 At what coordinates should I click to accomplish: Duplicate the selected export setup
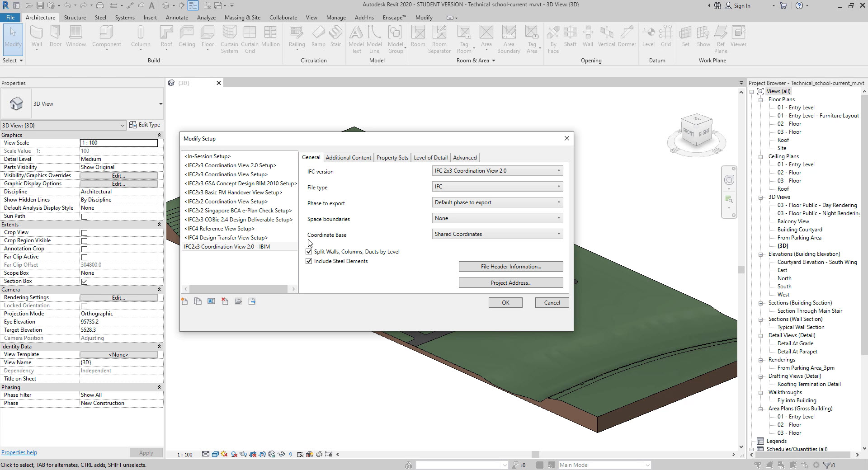click(198, 301)
